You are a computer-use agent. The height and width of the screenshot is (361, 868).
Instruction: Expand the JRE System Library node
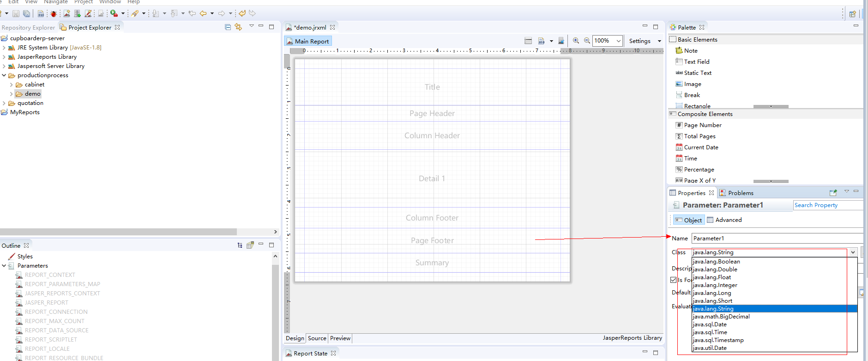4,48
